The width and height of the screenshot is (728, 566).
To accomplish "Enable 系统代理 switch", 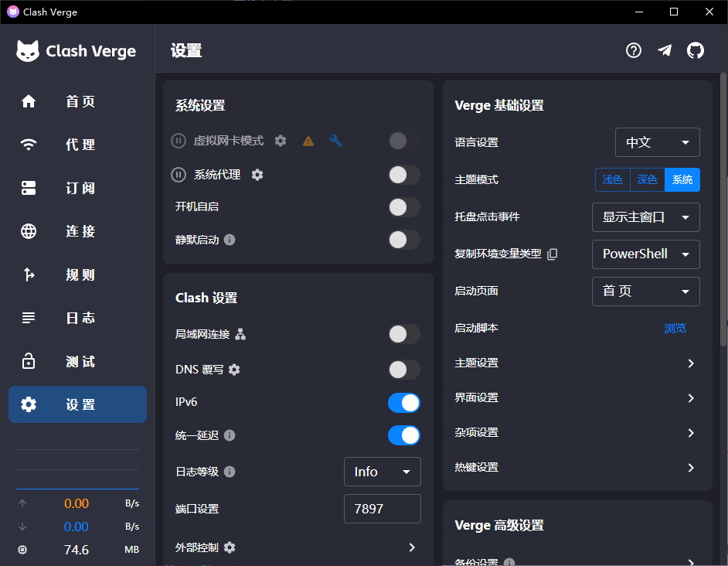I will (x=404, y=175).
